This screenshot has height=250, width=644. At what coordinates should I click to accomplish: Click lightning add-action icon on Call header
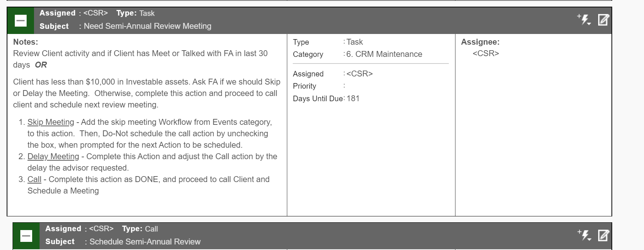coord(584,235)
